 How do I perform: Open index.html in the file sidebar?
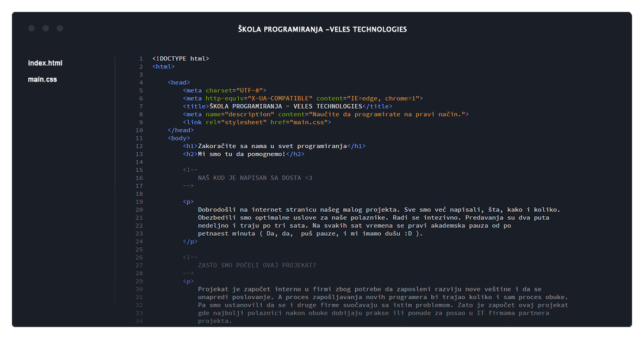point(45,64)
